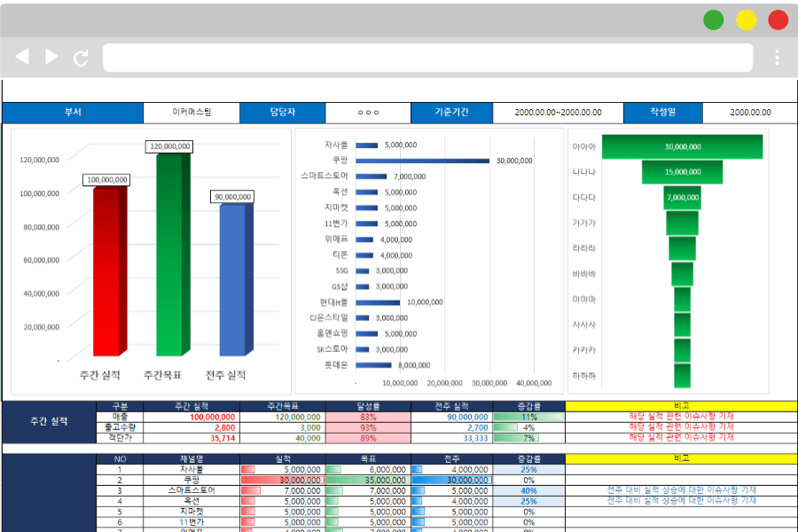Screen dimensions: 798x532
Task: Select the 쿠팡 channel cell in table
Action: pos(192,480)
